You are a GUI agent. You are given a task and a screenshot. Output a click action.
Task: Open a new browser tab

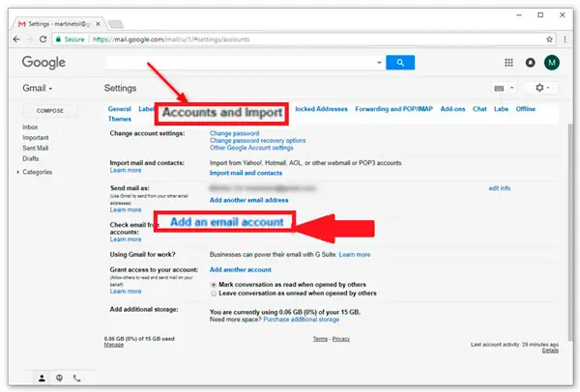(116, 24)
